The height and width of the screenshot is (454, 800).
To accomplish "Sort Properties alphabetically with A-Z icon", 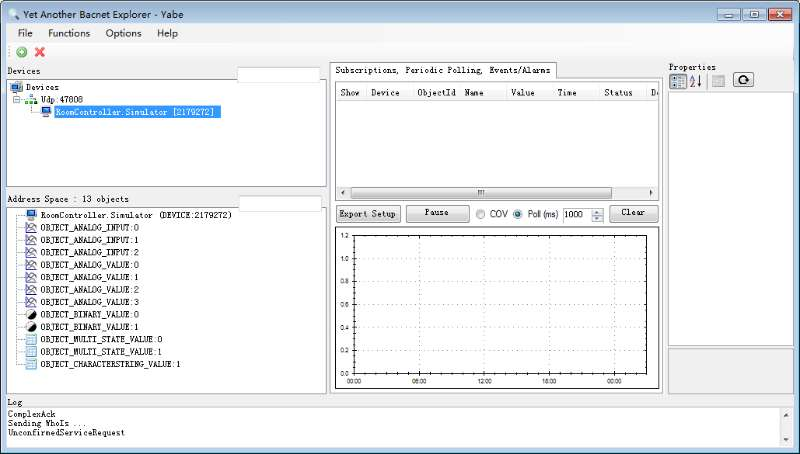I will [696, 81].
